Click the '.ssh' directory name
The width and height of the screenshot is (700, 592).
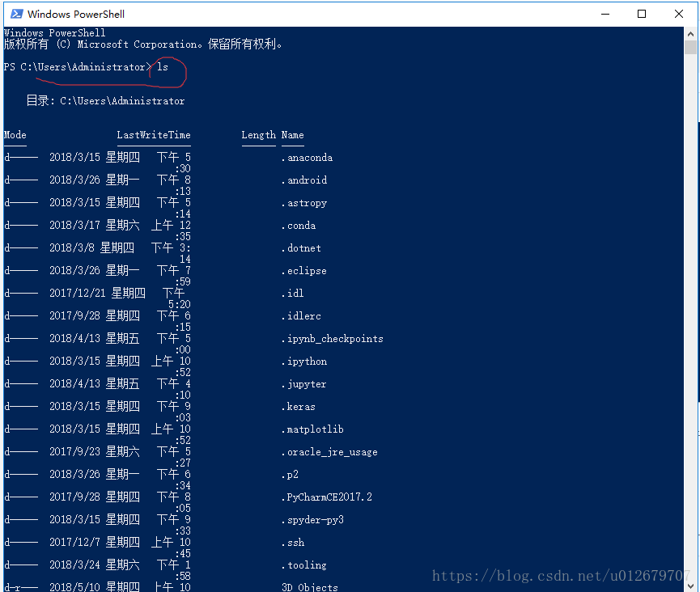[x=293, y=543]
